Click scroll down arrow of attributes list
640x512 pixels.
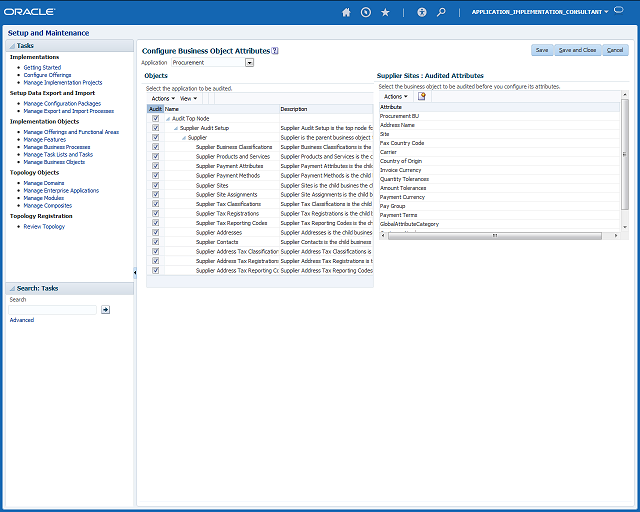(x=625, y=227)
